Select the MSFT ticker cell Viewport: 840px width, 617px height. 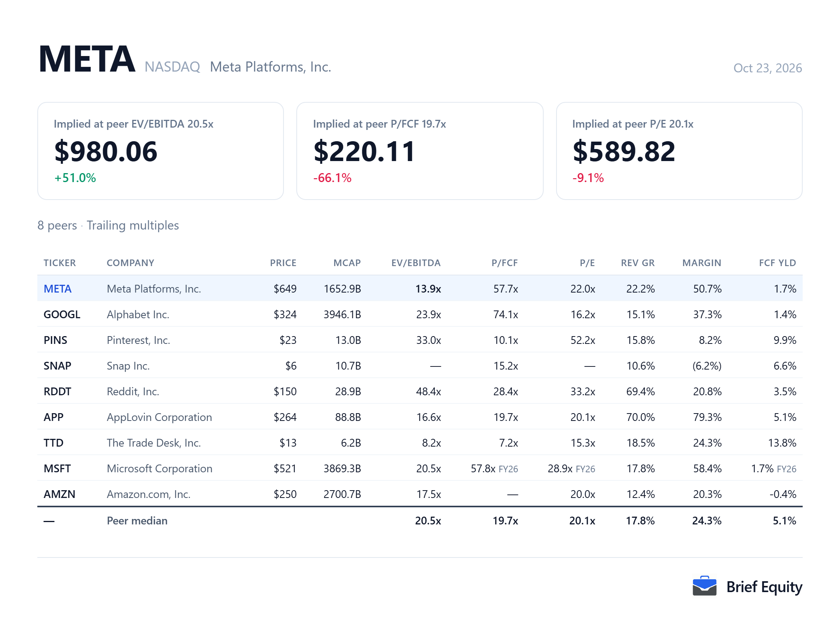(x=57, y=468)
